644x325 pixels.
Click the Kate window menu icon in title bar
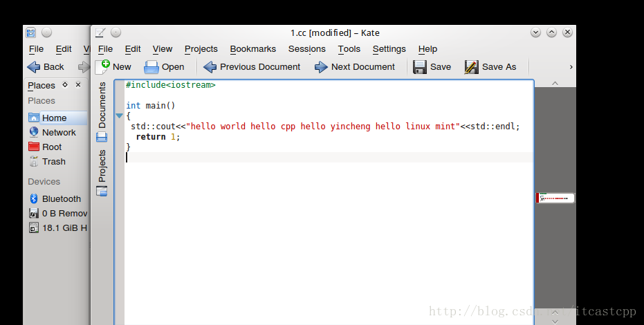coord(100,32)
